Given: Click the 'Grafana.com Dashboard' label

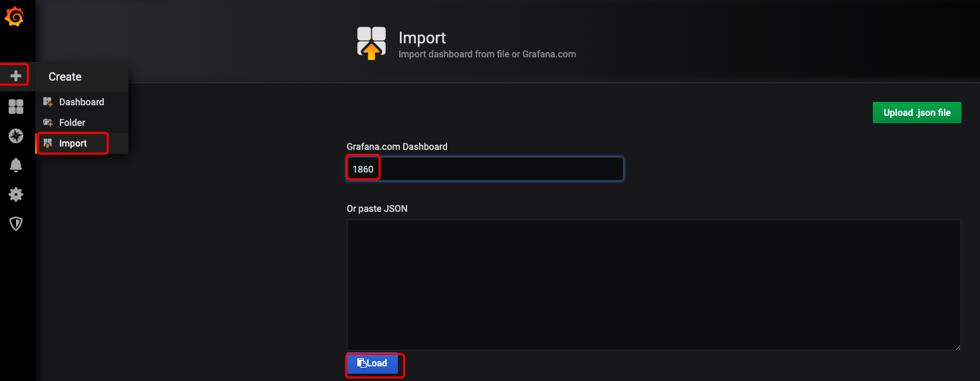Looking at the screenshot, I should [x=397, y=147].
